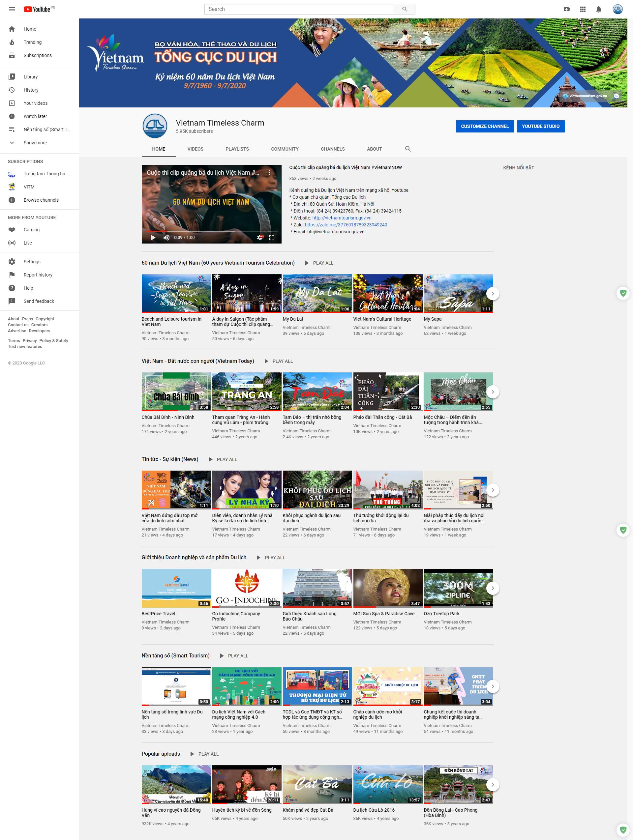Open the account avatar menu
633x840 pixels.
618,9
